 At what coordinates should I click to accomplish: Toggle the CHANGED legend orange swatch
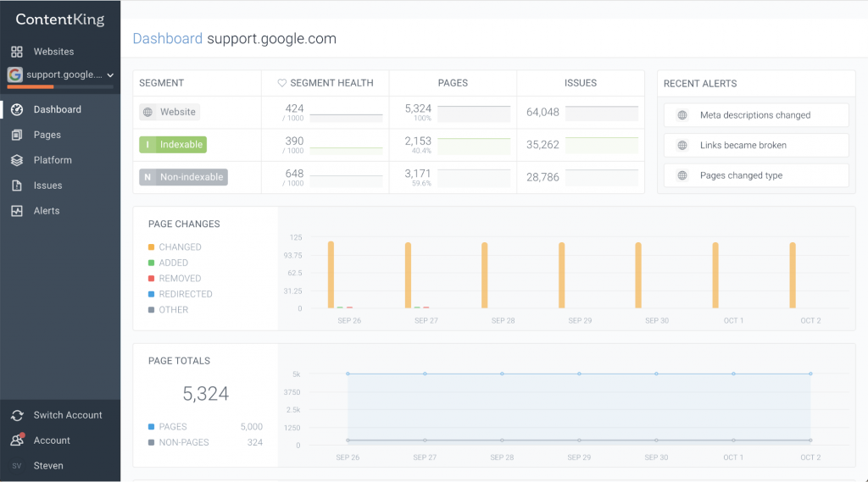click(151, 247)
